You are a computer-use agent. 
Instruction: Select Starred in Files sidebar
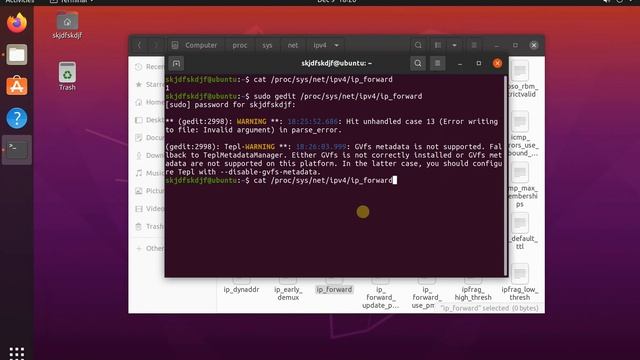pos(150,84)
